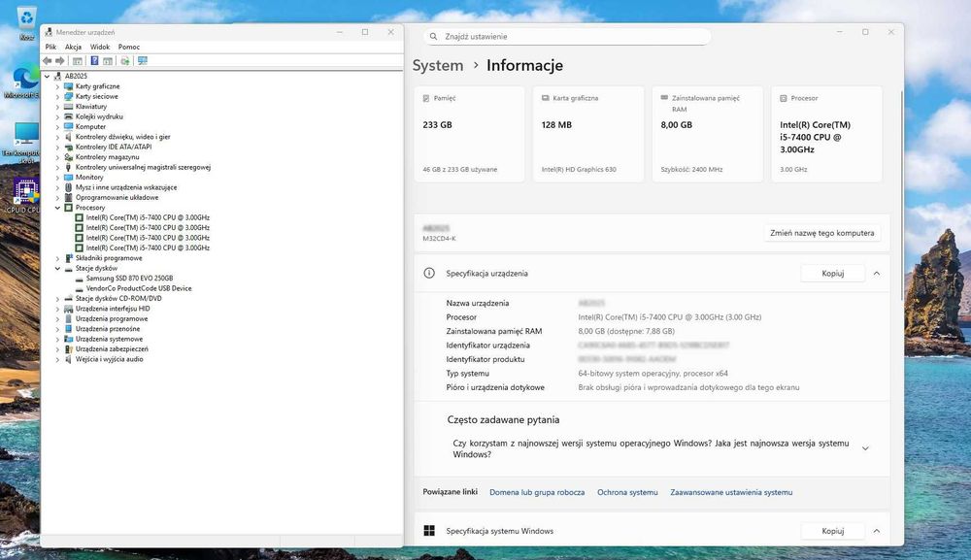This screenshot has width=971, height=560.
Task: Click the magnifier icon in settings search
Action: (x=433, y=37)
